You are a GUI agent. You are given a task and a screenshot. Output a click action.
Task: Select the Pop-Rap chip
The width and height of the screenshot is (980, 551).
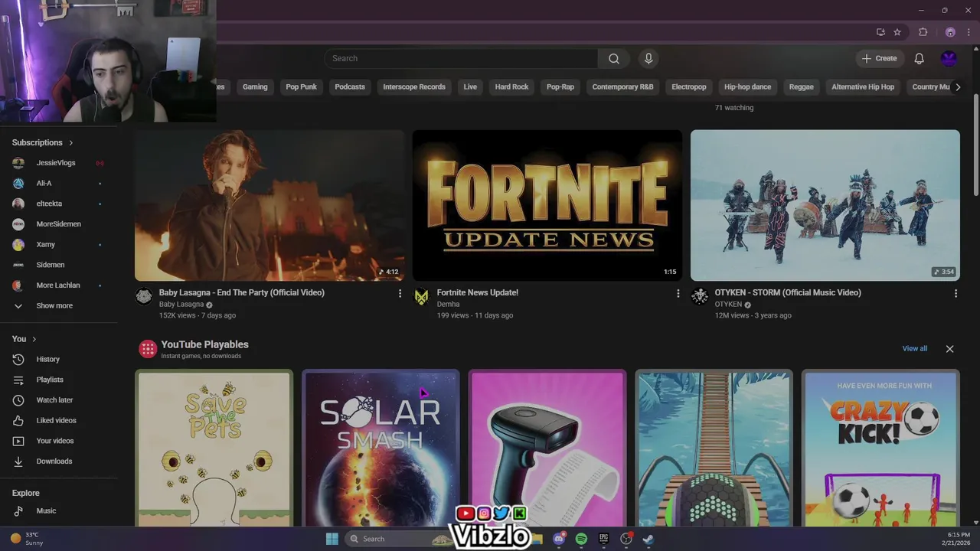(x=560, y=86)
